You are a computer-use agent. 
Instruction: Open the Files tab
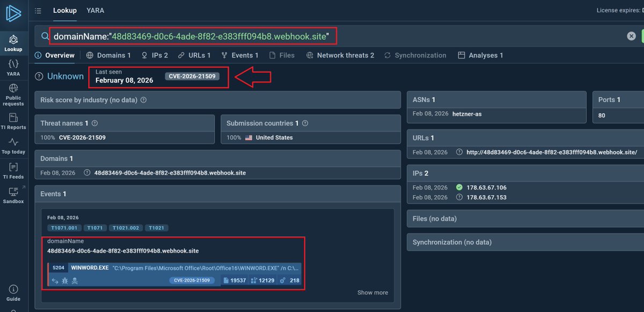pos(282,55)
